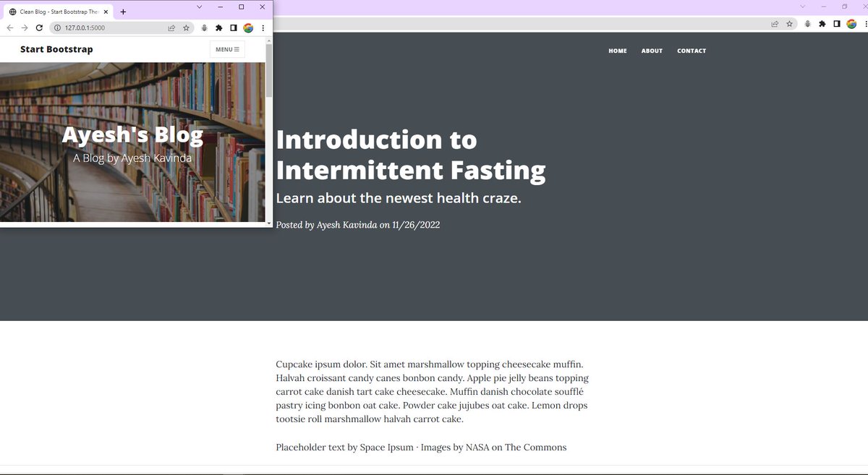Open CONTACT in the background window navbar
The image size is (868, 475).
pos(692,51)
